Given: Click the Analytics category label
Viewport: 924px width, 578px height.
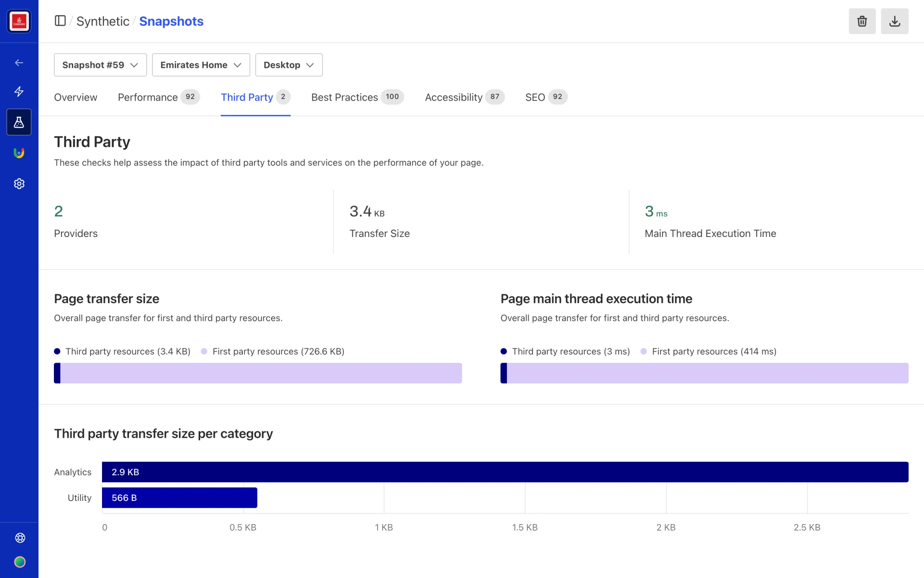Looking at the screenshot, I should [x=73, y=472].
